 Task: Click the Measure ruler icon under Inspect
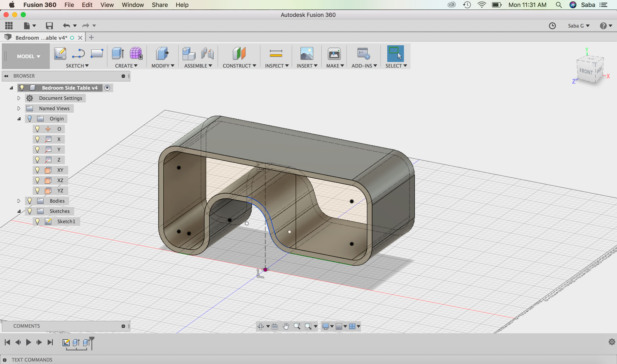coord(276,54)
